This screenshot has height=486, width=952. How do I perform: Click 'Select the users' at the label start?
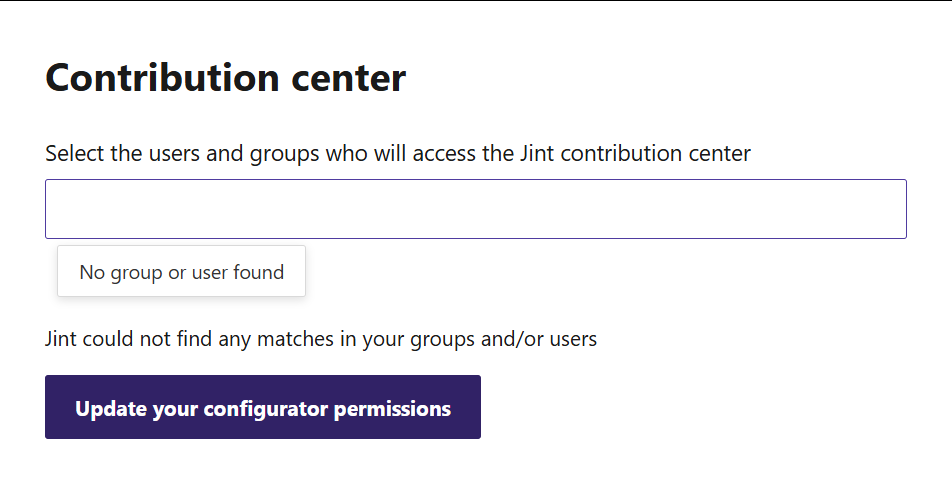coord(123,153)
